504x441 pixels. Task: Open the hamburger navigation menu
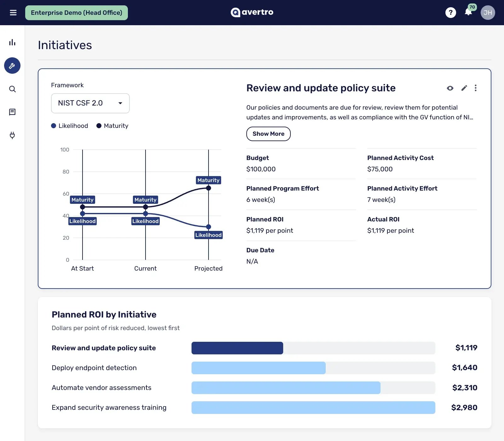[13, 13]
